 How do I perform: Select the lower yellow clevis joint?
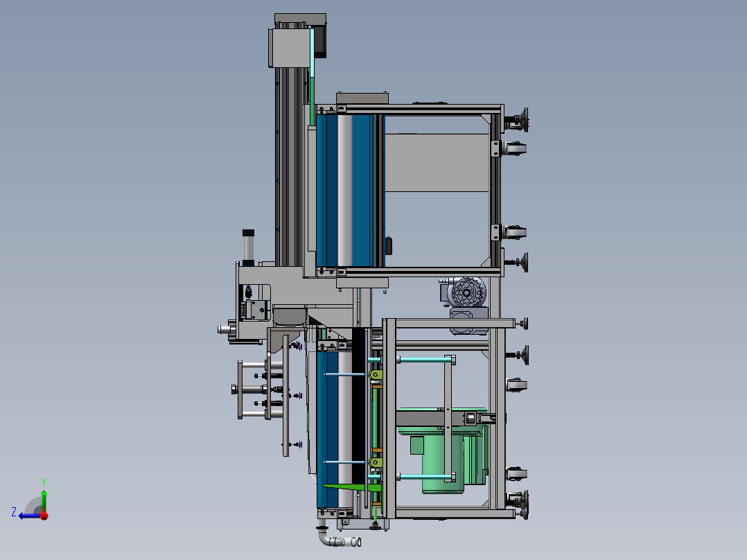(376, 462)
